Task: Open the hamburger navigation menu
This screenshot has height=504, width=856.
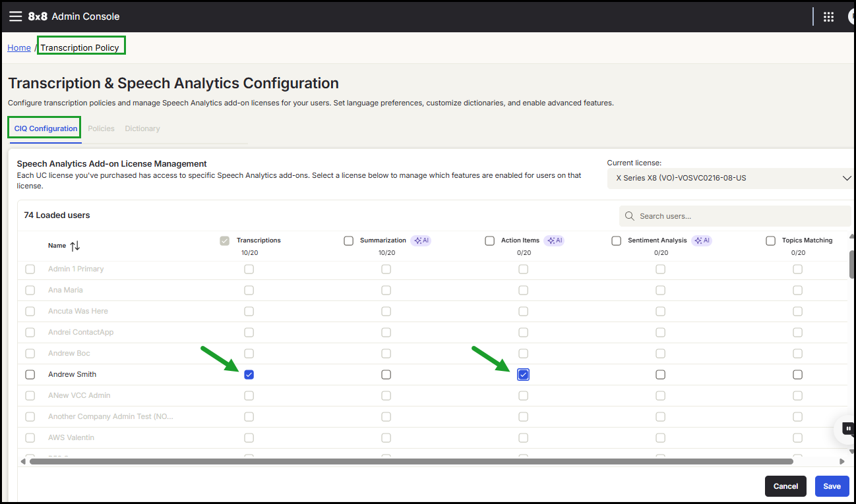Action: pyautogui.click(x=15, y=16)
